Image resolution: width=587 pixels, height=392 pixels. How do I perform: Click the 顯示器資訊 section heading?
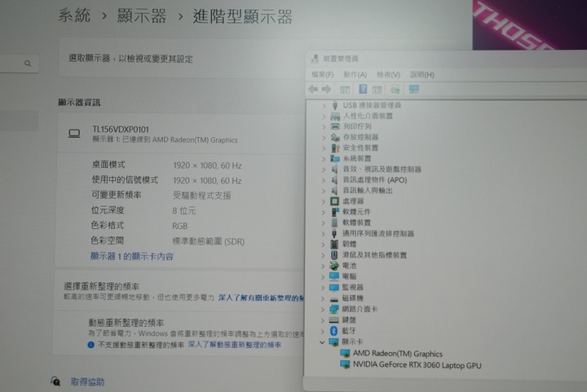pyautogui.click(x=79, y=102)
